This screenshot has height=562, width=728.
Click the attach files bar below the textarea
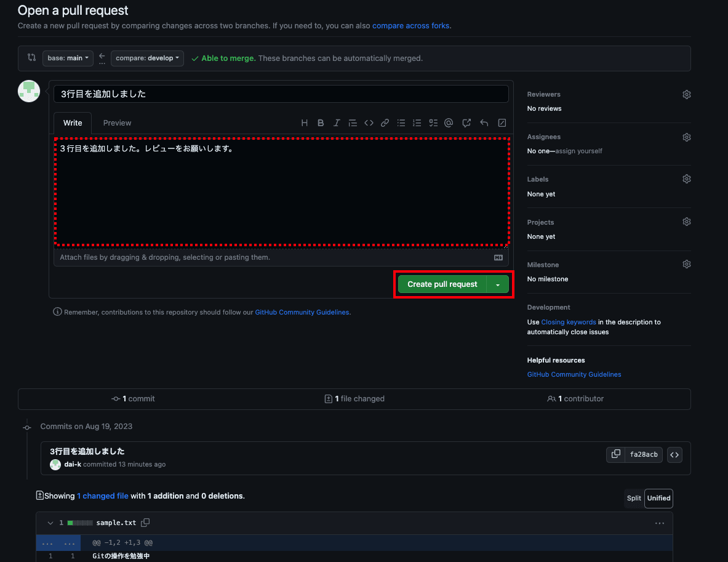click(281, 257)
